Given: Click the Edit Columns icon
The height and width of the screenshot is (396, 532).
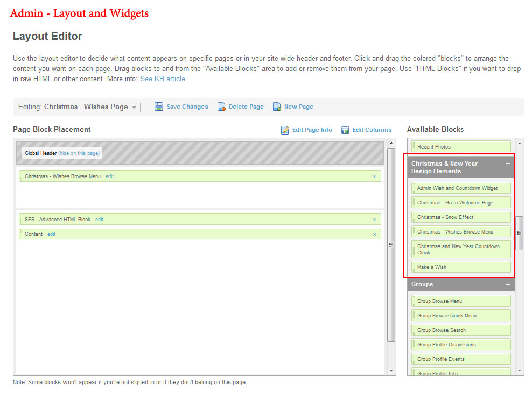Looking at the screenshot, I should click(346, 130).
